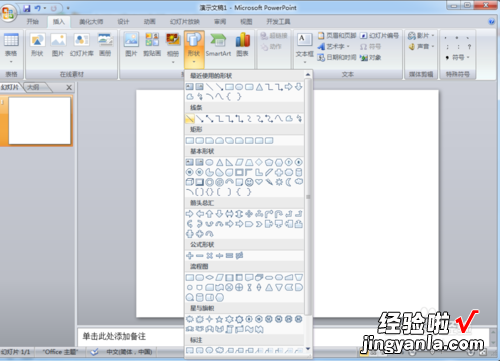Viewport: 500px width, 361px height.
Task: Open the 开发工具 tab
Action: [278, 22]
